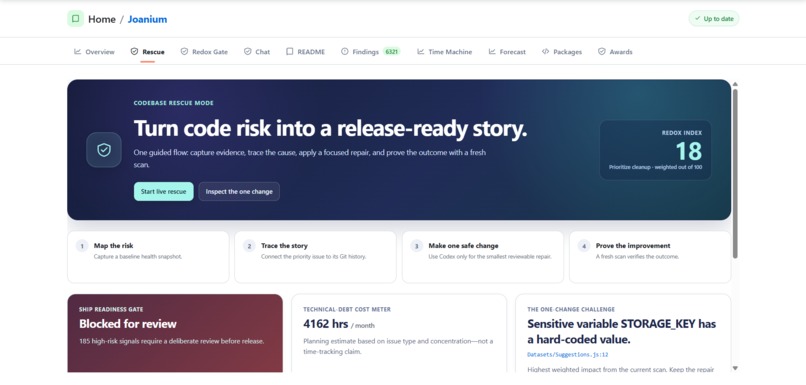806x385 pixels.
Task: Click the Overview chart icon
Action: tap(78, 51)
